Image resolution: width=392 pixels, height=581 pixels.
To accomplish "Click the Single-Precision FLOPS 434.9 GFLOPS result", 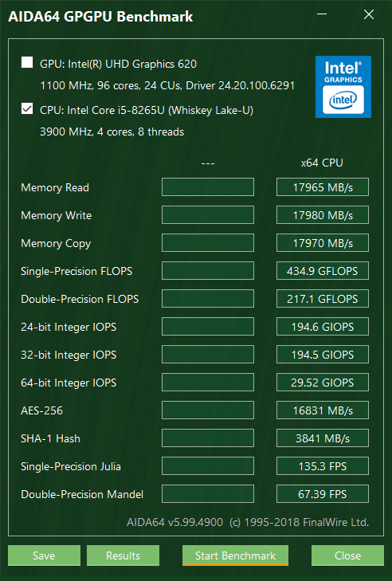I will (x=323, y=271).
